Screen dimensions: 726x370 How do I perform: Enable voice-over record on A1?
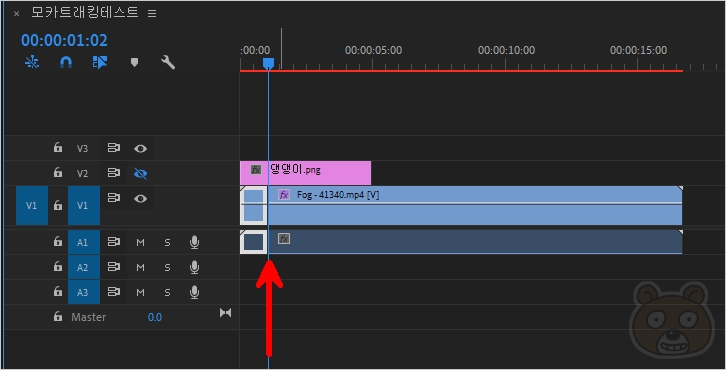coord(194,242)
